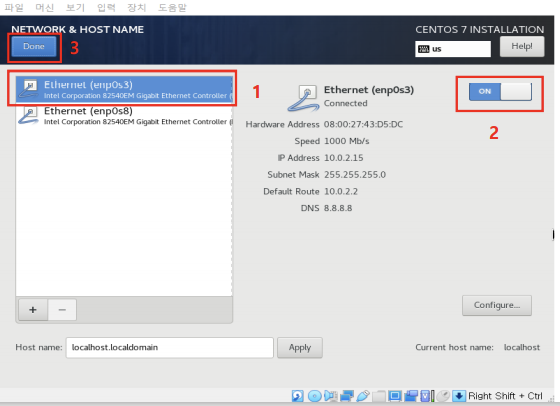Image resolution: width=560 pixels, height=406 pixels.
Task: Click the keyboard capture arrow icon
Action: 459,396
